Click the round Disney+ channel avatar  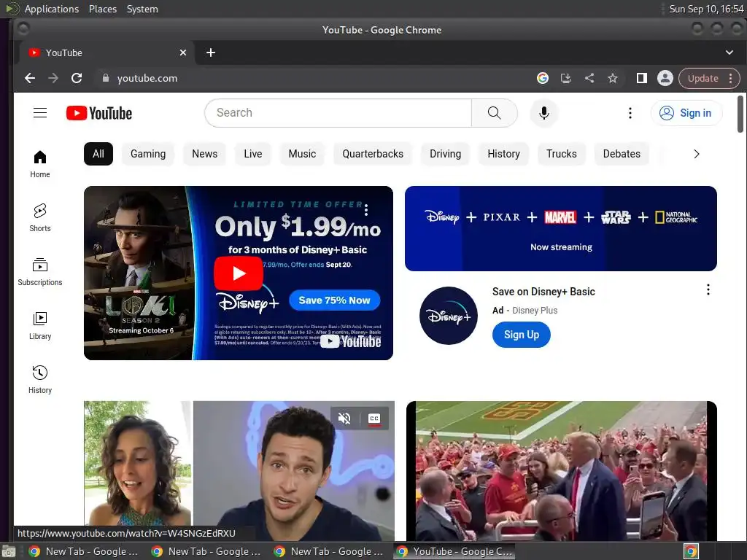point(449,316)
